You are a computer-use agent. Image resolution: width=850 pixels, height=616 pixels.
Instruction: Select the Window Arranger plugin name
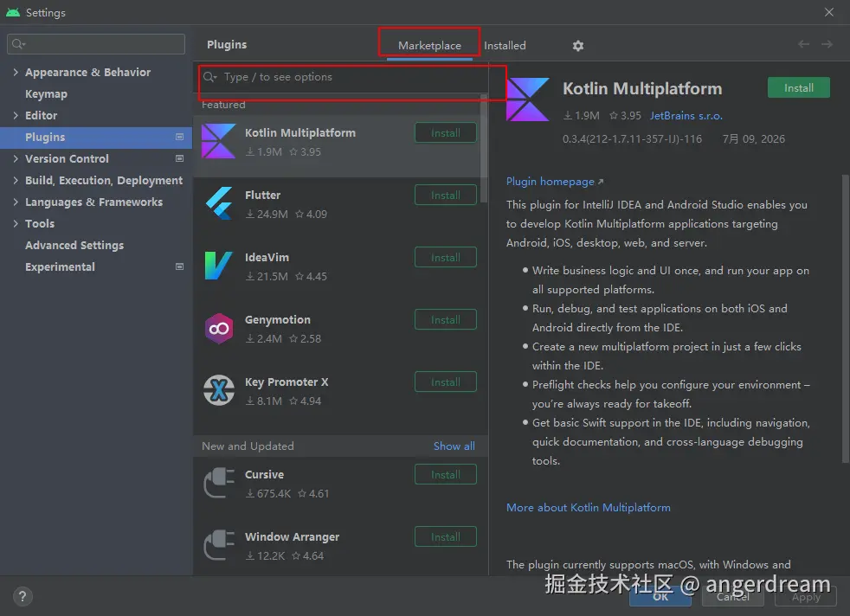pyautogui.click(x=292, y=537)
